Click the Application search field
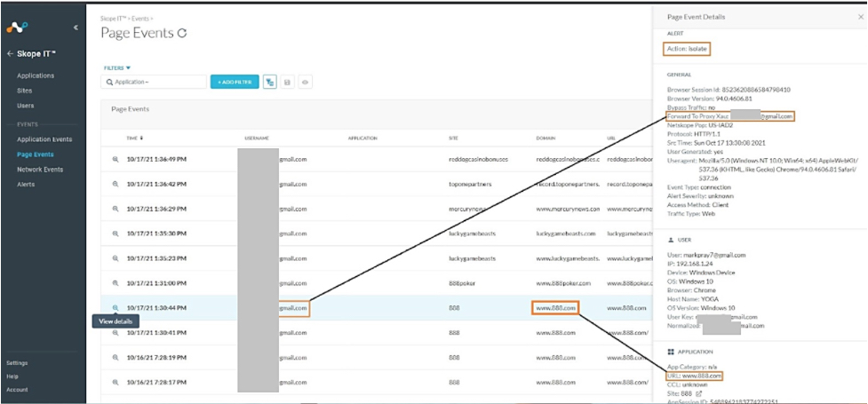Viewport: 868px width, 404px height. pos(154,82)
